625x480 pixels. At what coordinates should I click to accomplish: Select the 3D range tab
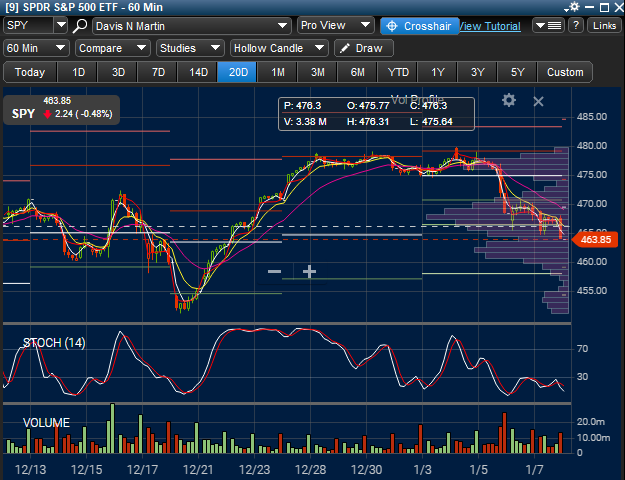[118, 72]
